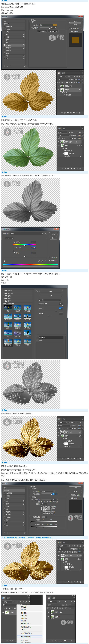Screen dimensions: 89x644
Task: Click 明度 slider track in Hue/Saturation
Action: pos(25,256)
